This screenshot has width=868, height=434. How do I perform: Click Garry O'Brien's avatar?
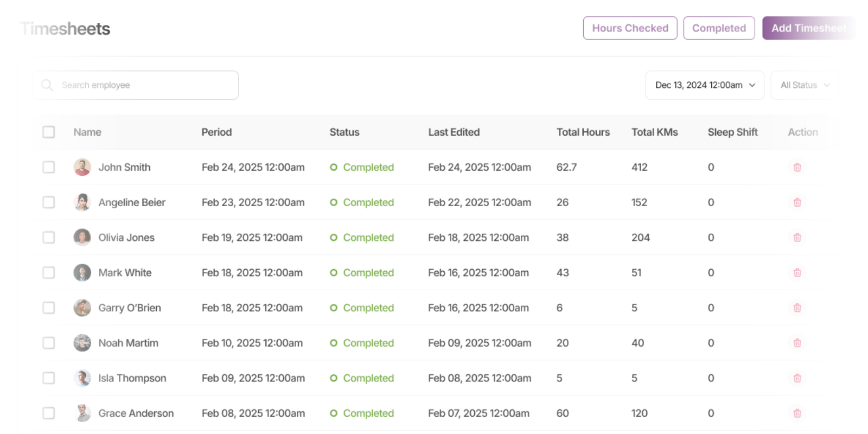[82, 308]
